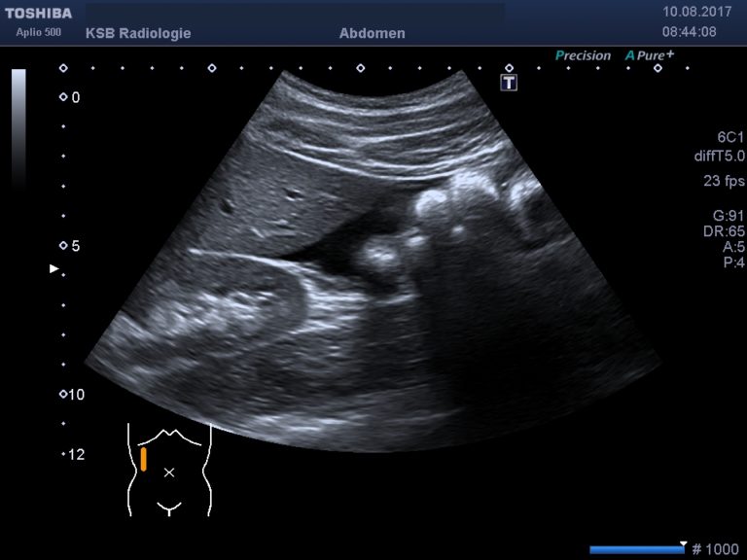Click the blue cine progress bar
Viewport: 747px width, 560px height.
click(x=636, y=549)
